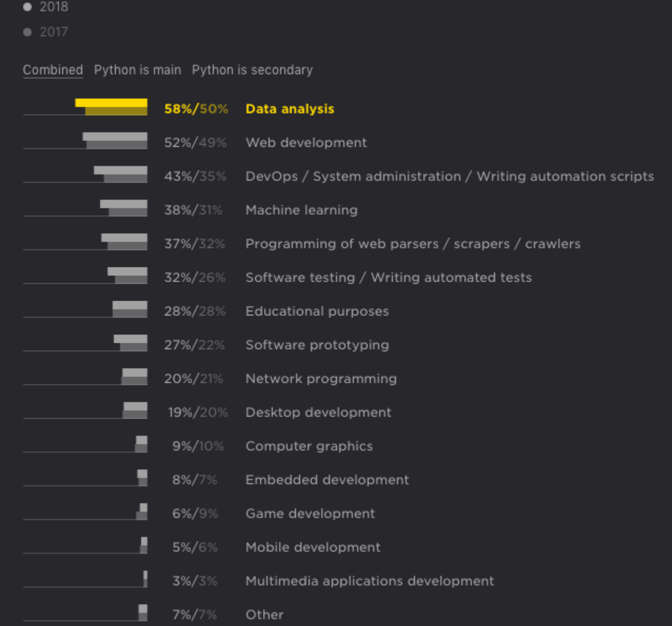Click the Data analysis label
This screenshot has height=626, width=672.
pos(290,109)
